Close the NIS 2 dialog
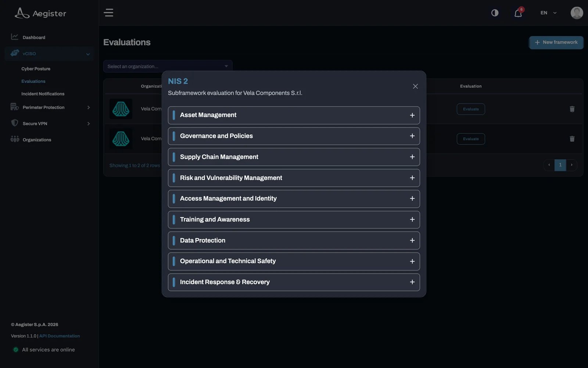 coord(415,86)
